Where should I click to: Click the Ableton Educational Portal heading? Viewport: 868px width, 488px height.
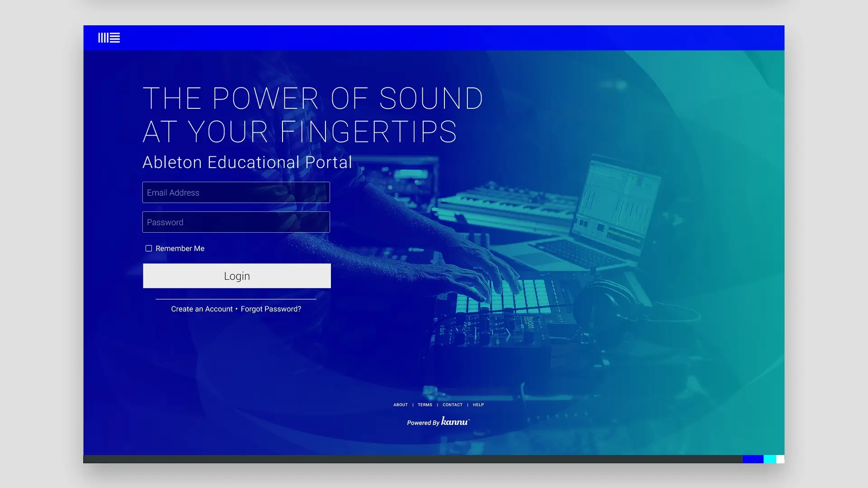tap(247, 162)
